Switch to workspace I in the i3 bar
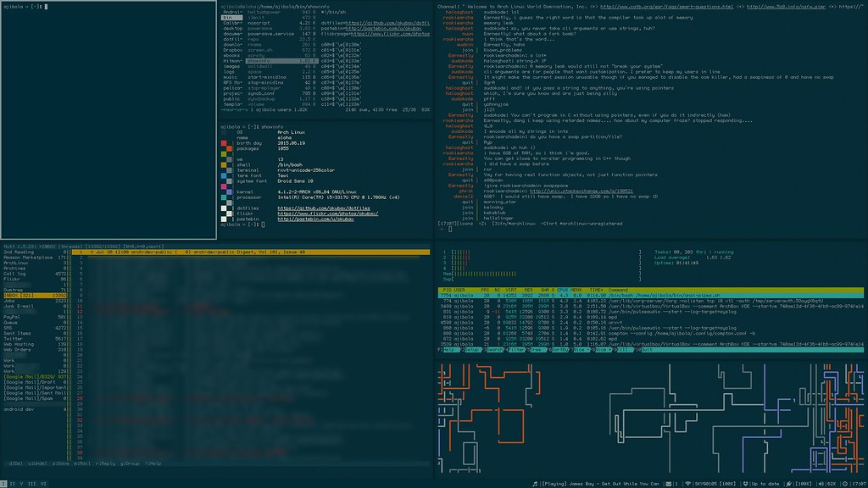 click(x=4, y=484)
